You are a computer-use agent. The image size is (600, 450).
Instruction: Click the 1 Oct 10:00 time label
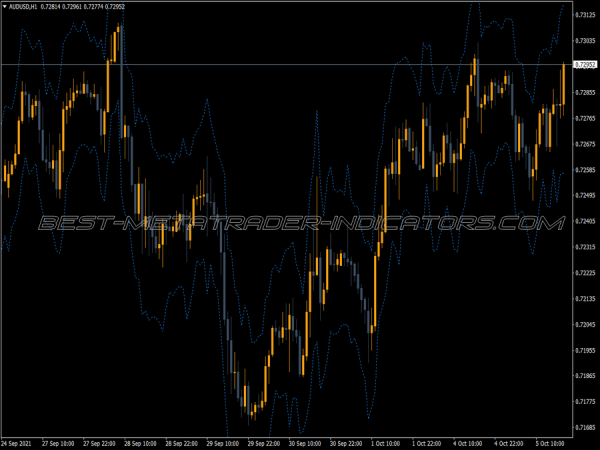[x=386, y=443]
